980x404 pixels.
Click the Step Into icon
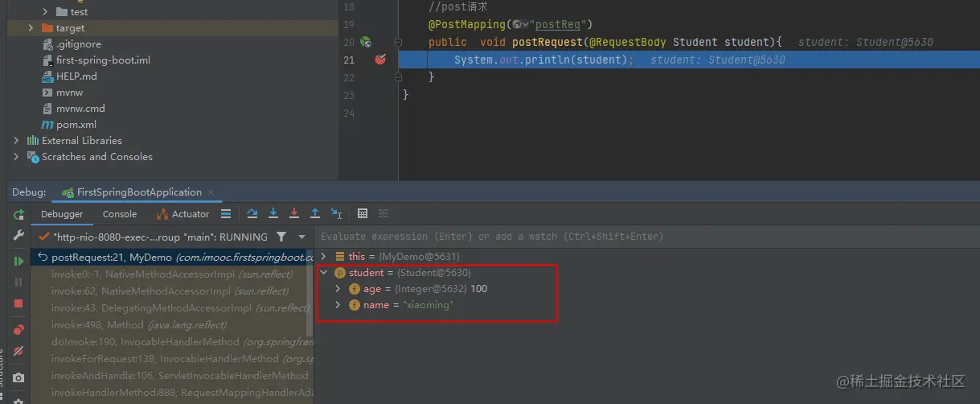273,214
